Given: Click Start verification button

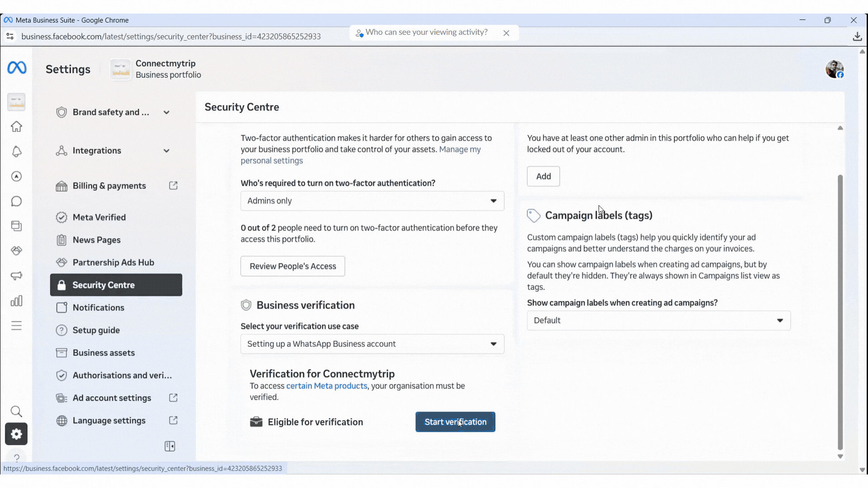Looking at the screenshot, I should pyautogui.click(x=455, y=422).
